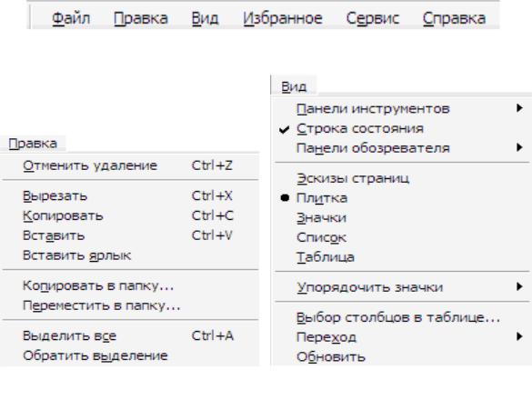Open the Файл menu in menu bar
This screenshot has height=400, width=532.
pyautogui.click(x=71, y=18)
